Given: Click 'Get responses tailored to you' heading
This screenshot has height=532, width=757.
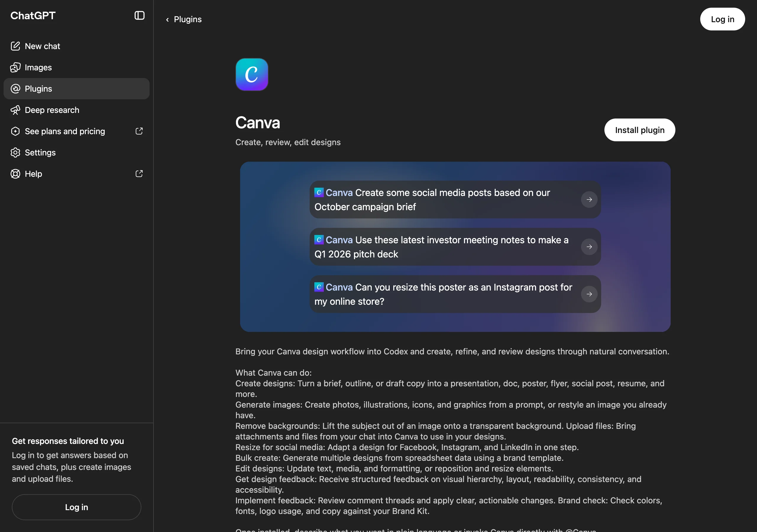Looking at the screenshot, I should coord(68,441).
